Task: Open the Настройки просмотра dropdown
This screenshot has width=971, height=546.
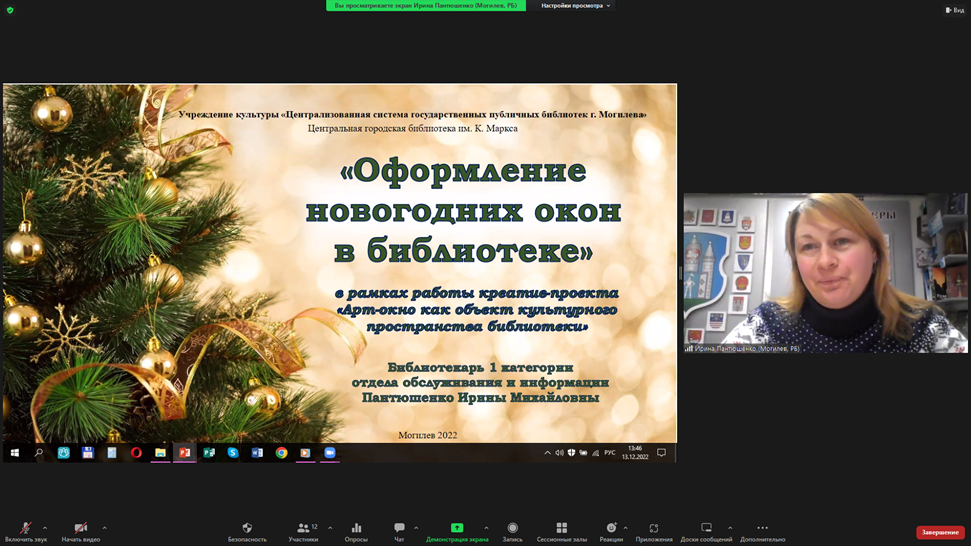Action: [575, 6]
